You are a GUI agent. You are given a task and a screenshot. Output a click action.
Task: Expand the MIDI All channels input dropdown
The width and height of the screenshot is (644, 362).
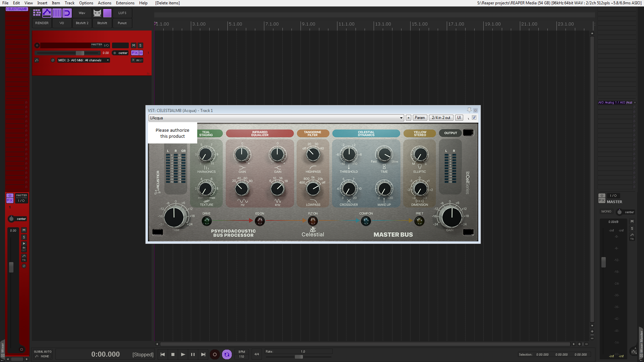tap(108, 60)
